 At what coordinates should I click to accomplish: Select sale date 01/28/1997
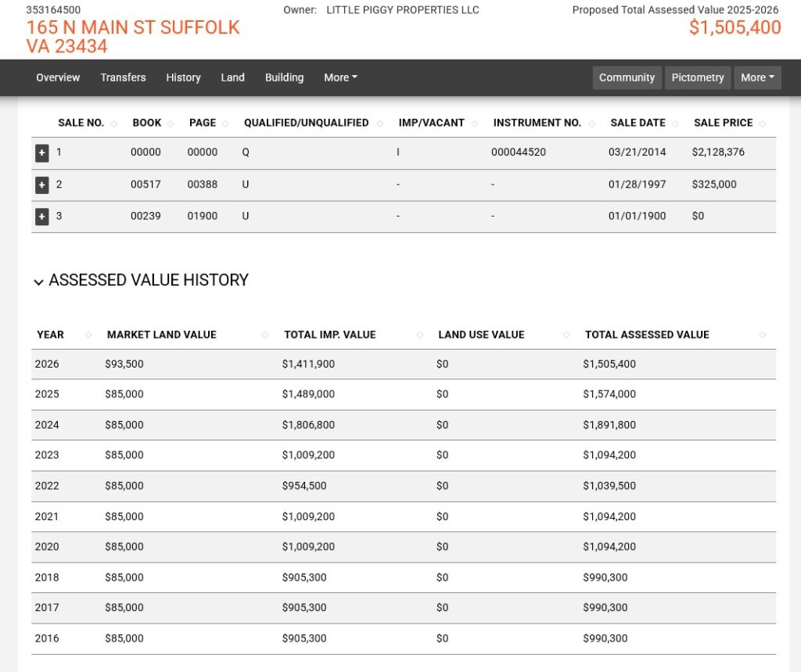[x=637, y=185]
